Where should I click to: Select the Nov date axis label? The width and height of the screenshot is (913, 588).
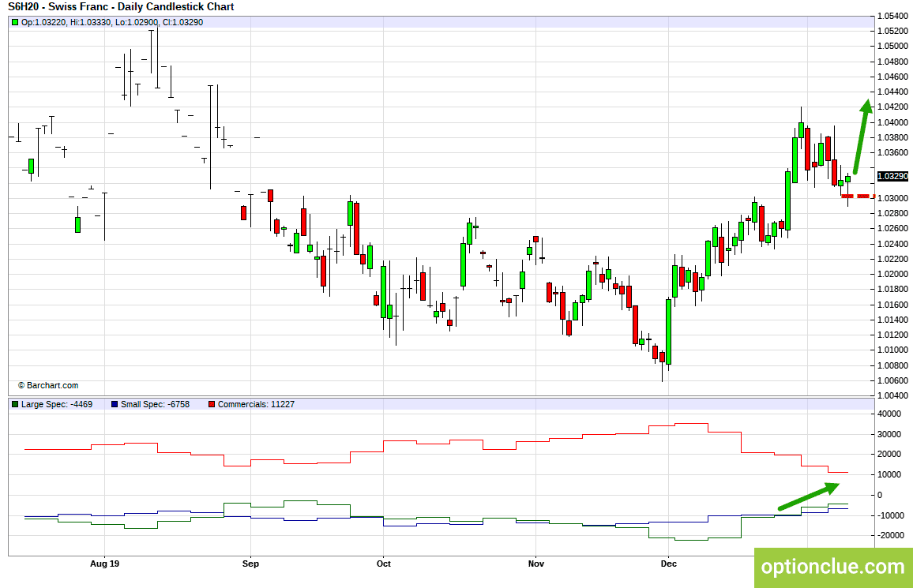pyautogui.click(x=536, y=564)
